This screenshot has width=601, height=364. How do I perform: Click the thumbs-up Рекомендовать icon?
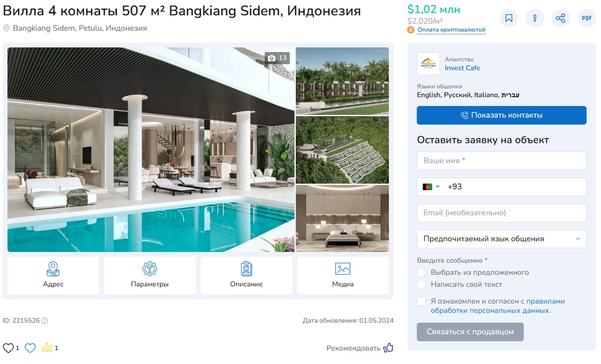[x=388, y=348]
